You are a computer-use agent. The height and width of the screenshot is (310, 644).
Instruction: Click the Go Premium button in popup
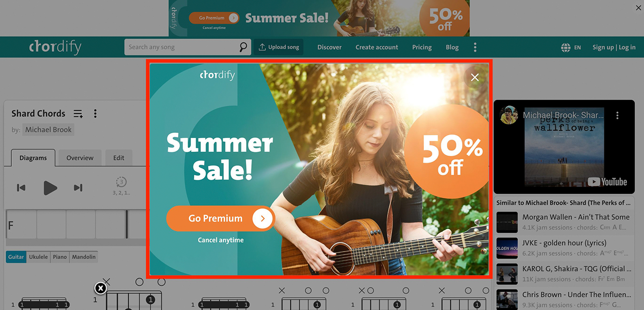point(221,219)
